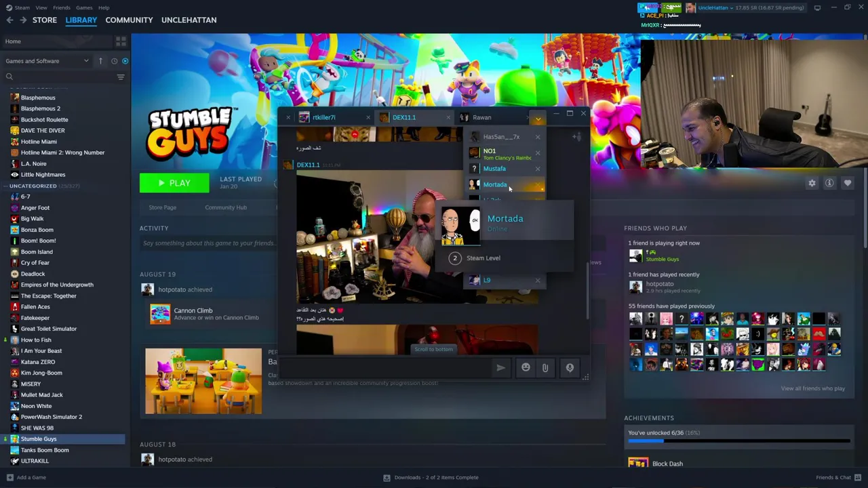Open the Downloads icon in the status bar
Screen dimensions: 868x488
387,477
